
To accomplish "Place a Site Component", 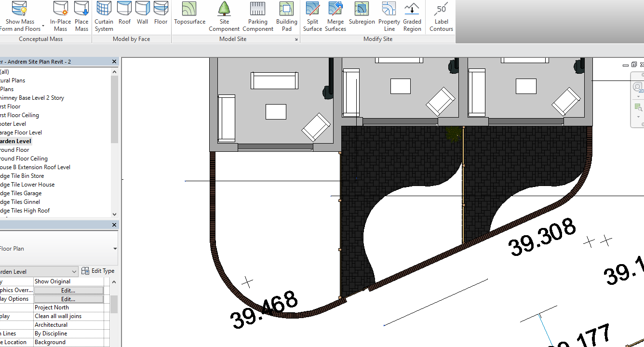I will tap(224, 17).
